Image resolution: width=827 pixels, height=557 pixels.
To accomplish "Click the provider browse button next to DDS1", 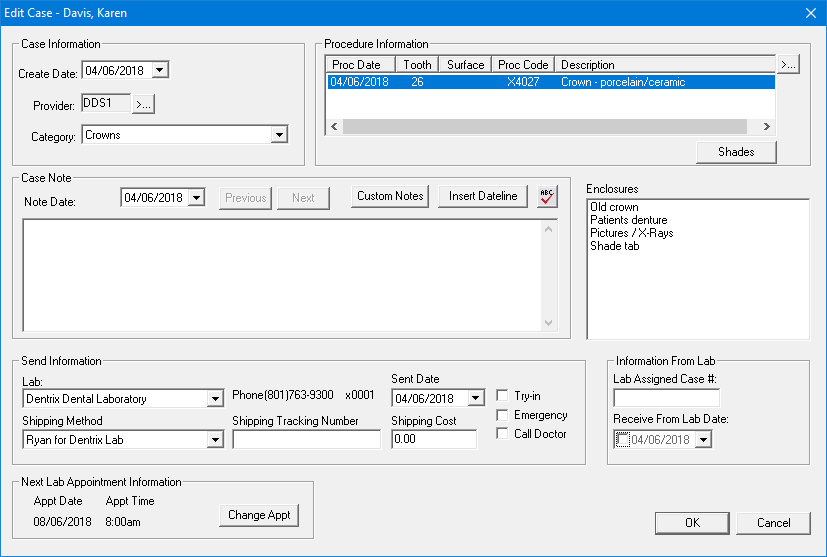I will 144,103.
